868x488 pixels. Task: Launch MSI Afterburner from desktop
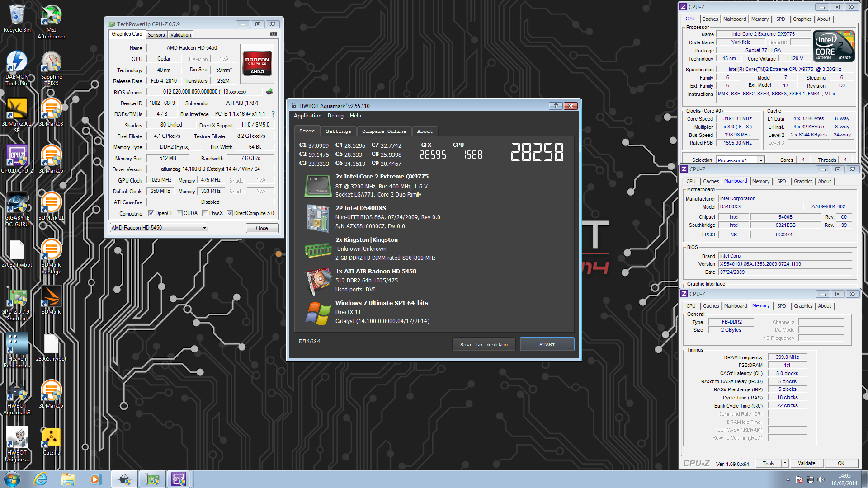coord(51,21)
